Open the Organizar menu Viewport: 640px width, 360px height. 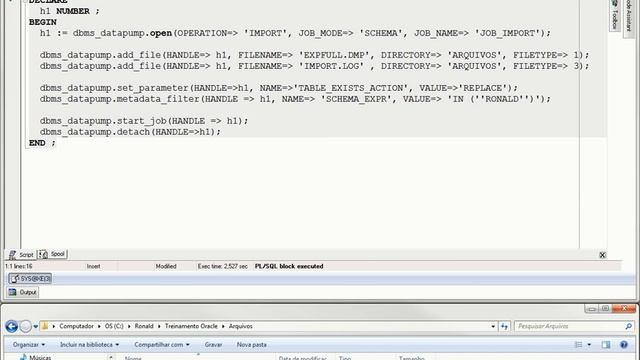pyautogui.click(x=29, y=345)
